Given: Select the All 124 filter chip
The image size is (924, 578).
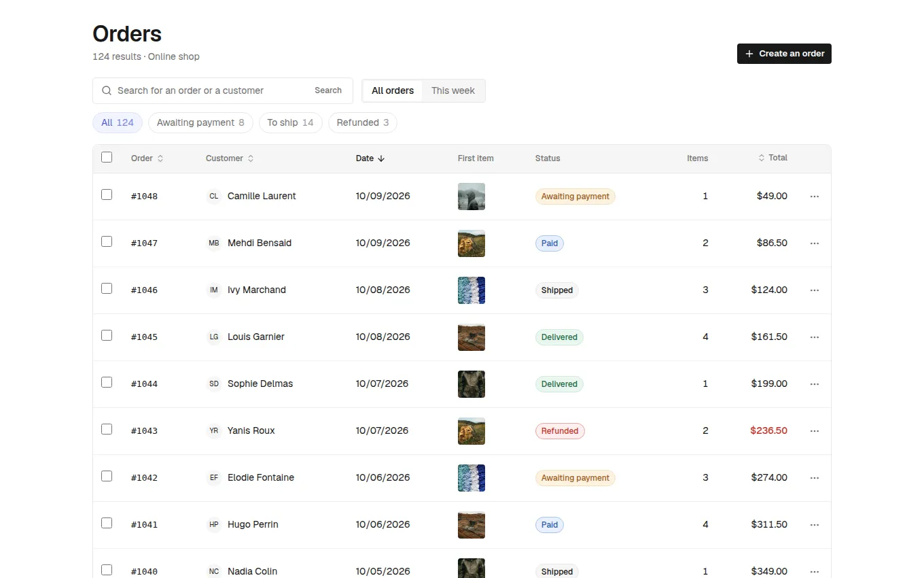Looking at the screenshot, I should pyautogui.click(x=118, y=123).
